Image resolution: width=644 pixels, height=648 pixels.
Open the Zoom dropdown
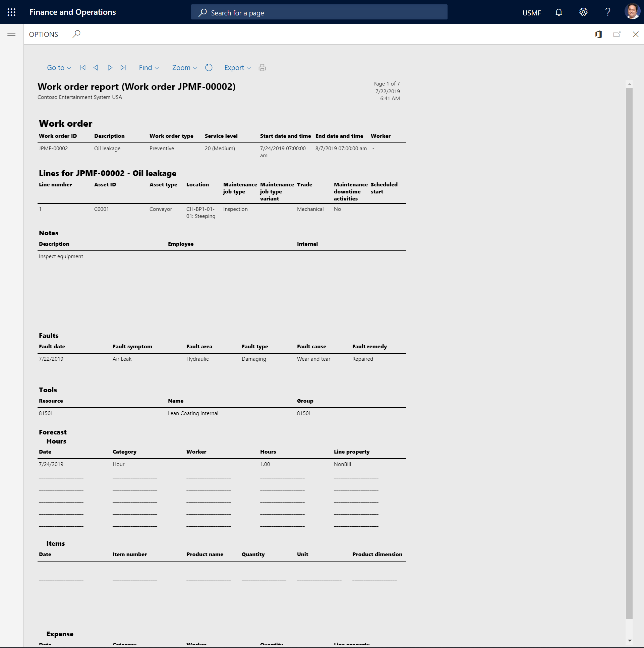[184, 68]
